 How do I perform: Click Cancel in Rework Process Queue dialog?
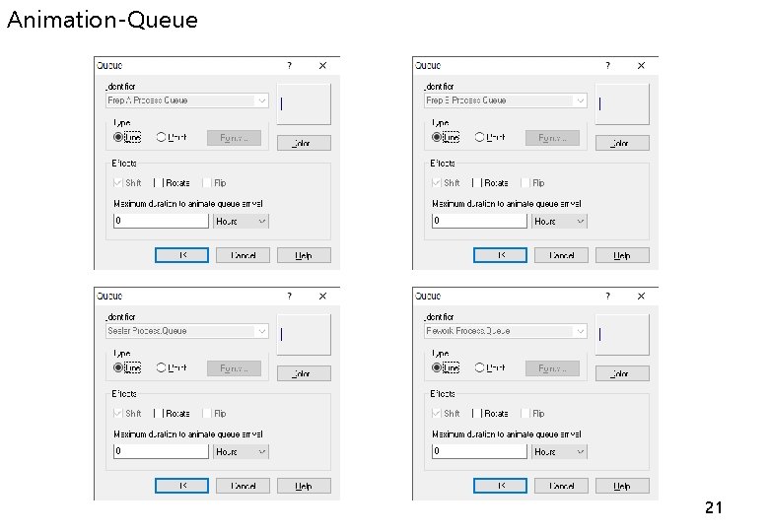[x=561, y=486]
